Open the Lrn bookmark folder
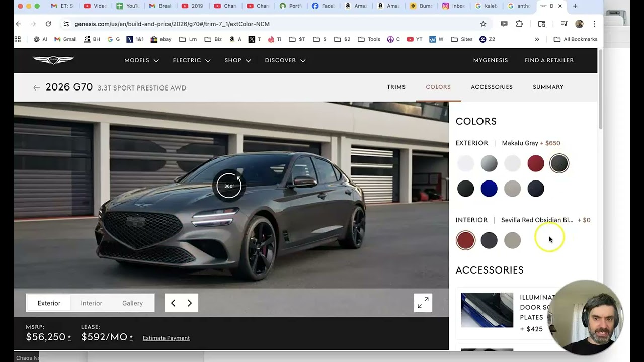The image size is (644, 362). (187, 39)
